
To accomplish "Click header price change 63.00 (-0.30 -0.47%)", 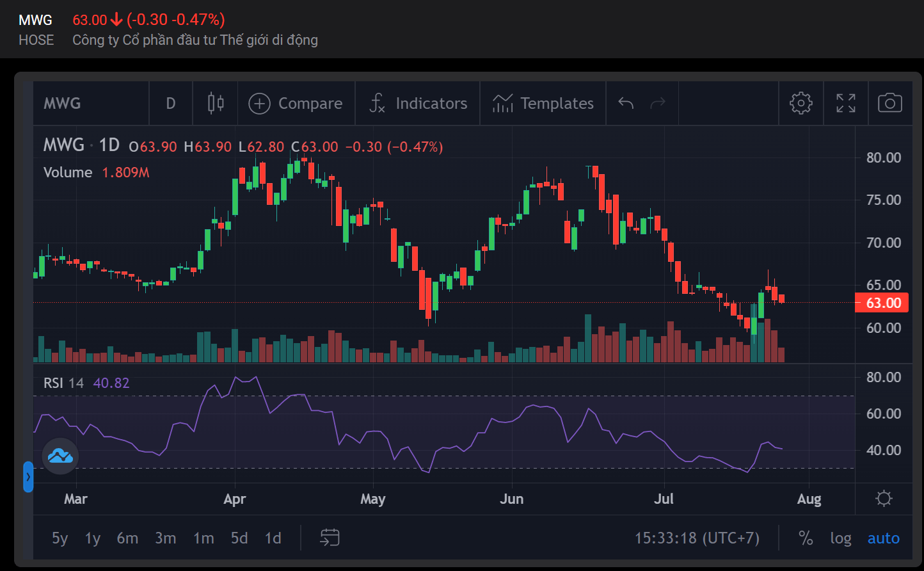I will 148,20.
